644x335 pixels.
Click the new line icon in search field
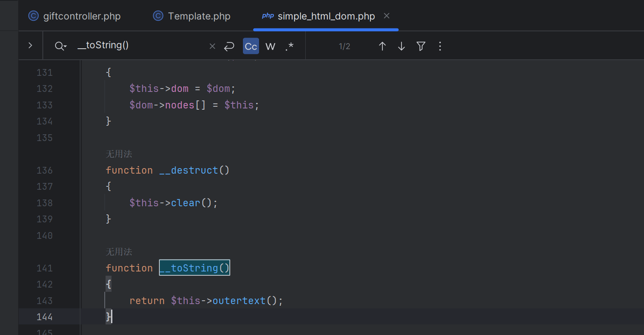229,46
